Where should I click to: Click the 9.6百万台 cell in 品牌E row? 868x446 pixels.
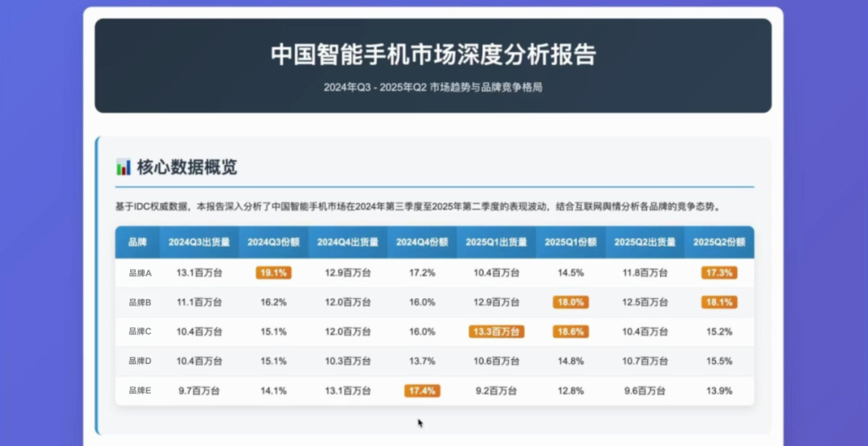[645, 390]
